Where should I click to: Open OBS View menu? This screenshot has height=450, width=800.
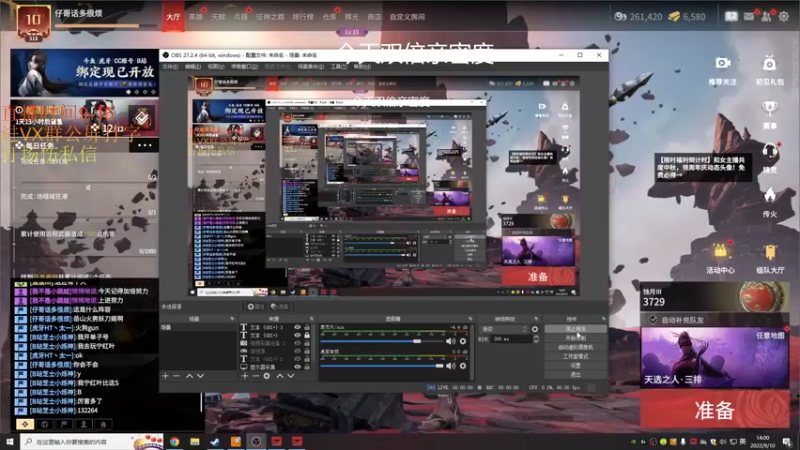point(215,67)
